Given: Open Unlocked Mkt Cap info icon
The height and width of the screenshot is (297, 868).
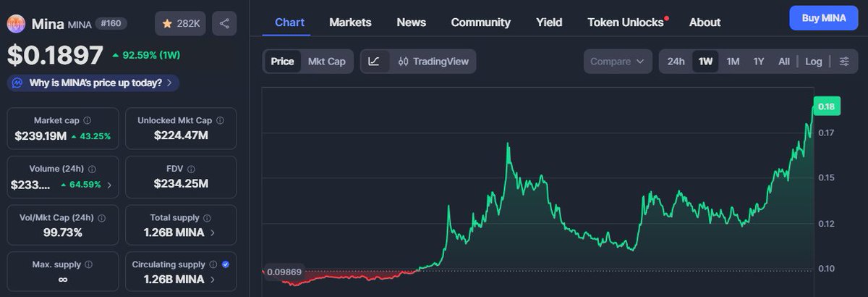Looking at the screenshot, I should [x=220, y=120].
